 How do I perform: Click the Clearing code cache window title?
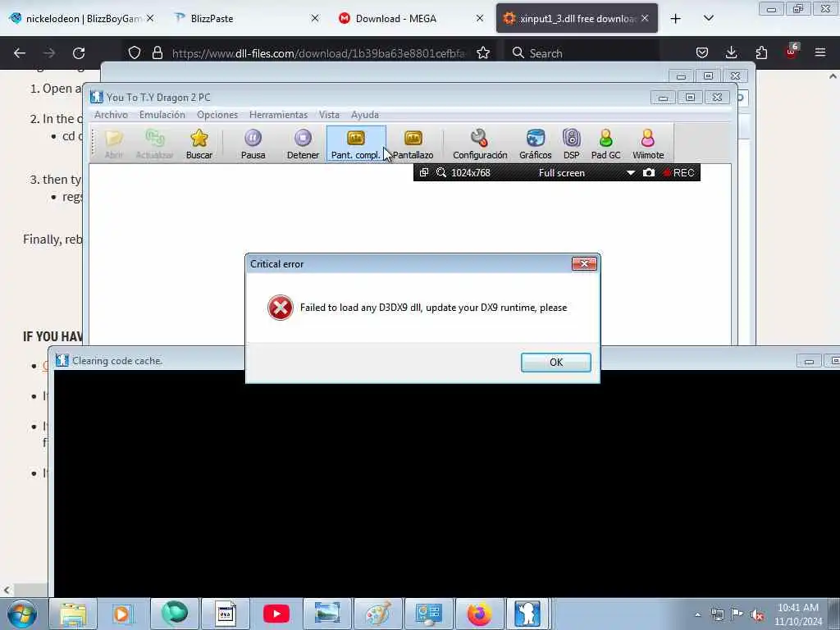pyautogui.click(x=117, y=361)
